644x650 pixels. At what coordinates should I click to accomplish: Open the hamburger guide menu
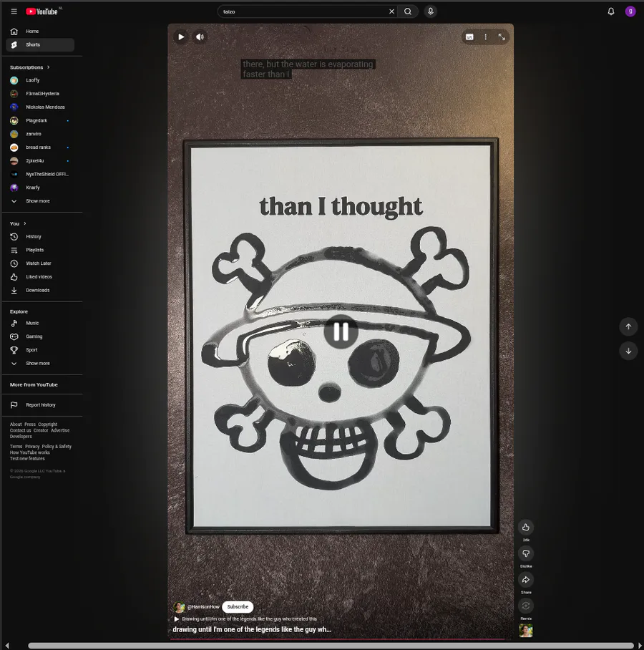(14, 11)
